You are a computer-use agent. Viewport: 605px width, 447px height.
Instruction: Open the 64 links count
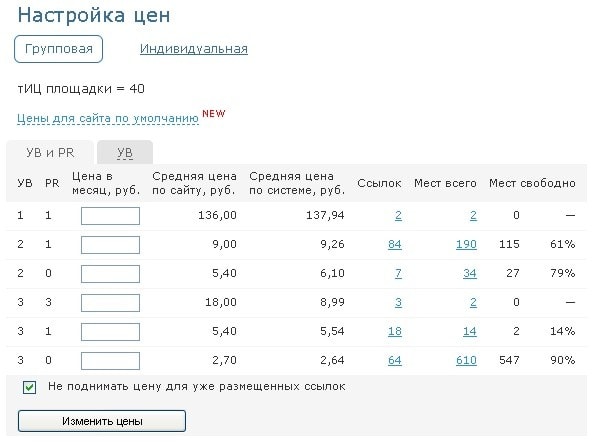tap(394, 361)
